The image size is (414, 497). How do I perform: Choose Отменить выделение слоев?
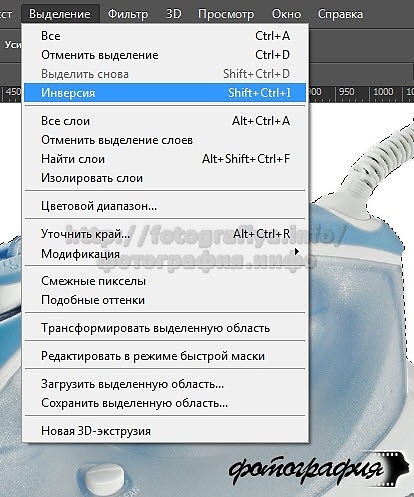coord(165,140)
